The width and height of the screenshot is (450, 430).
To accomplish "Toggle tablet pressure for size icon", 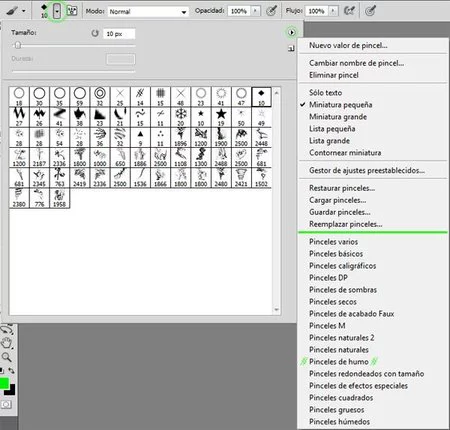I will pyautogui.click(x=370, y=11).
